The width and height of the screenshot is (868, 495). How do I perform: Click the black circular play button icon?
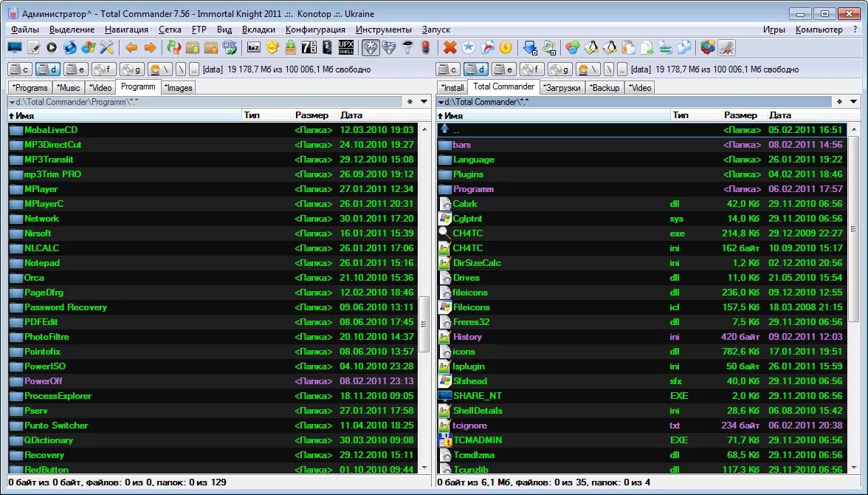(x=52, y=48)
